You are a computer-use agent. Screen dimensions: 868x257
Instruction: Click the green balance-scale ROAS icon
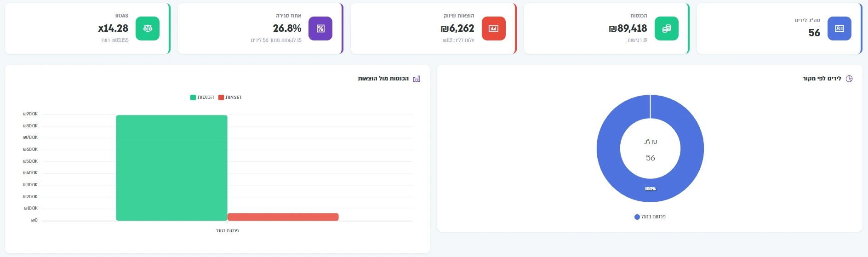click(x=148, y=29)
